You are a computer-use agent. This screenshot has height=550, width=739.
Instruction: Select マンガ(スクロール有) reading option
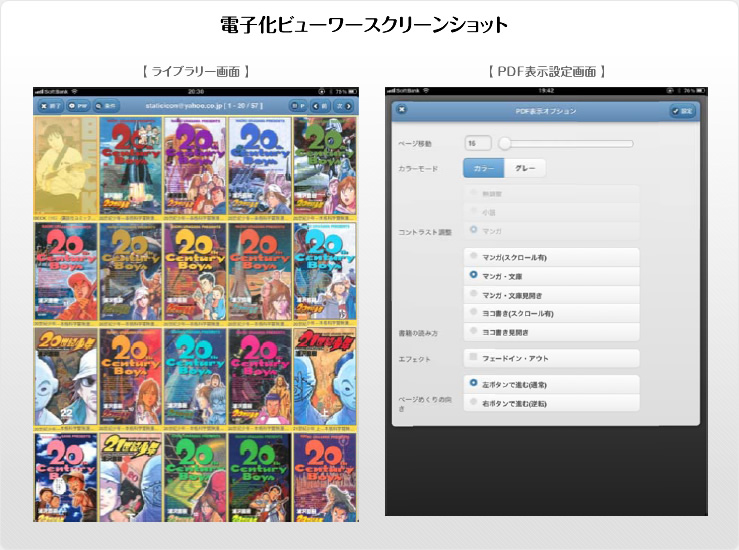(473, 257)
